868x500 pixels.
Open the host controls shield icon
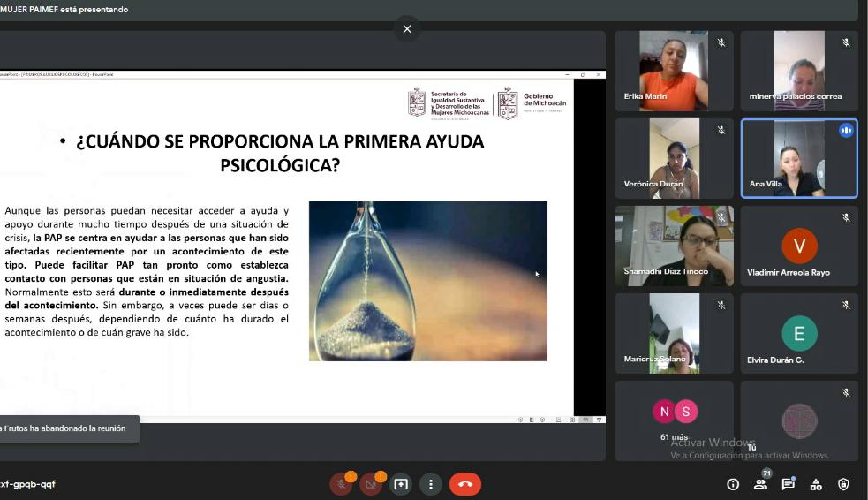[843, 484]
